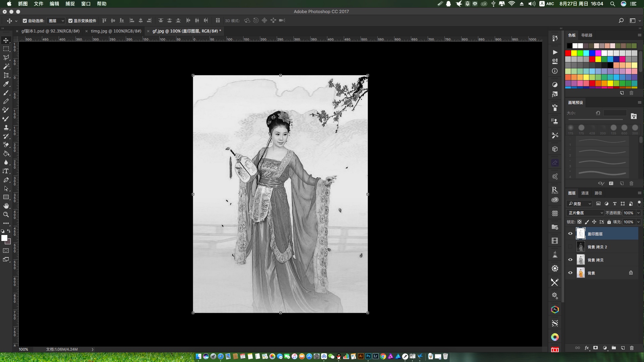
Task: Toggle layer filter on/off switch
Action: [x=639, y=203]
